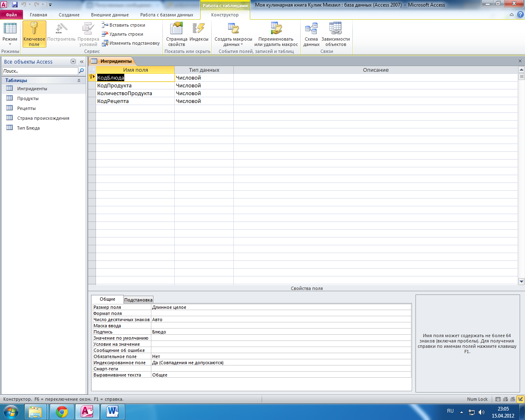This screenshot has width=525, height=420.
Task: Open Microsoft Word from taskbar
Action: pos(112,411)
